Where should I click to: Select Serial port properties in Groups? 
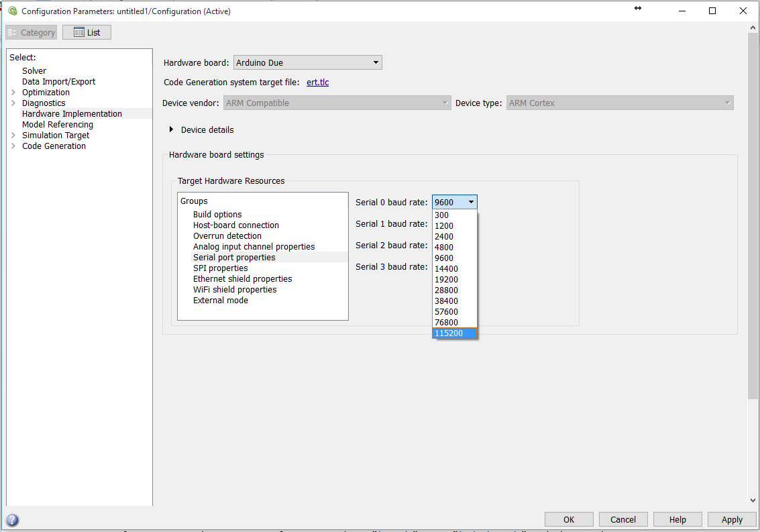(x=234, y=257)
